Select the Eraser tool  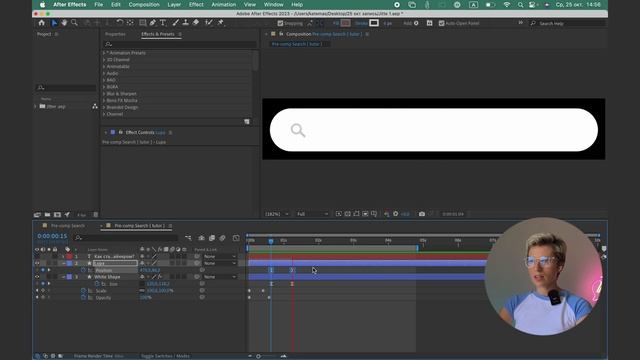pyautogui.click(x=196, y=23)
